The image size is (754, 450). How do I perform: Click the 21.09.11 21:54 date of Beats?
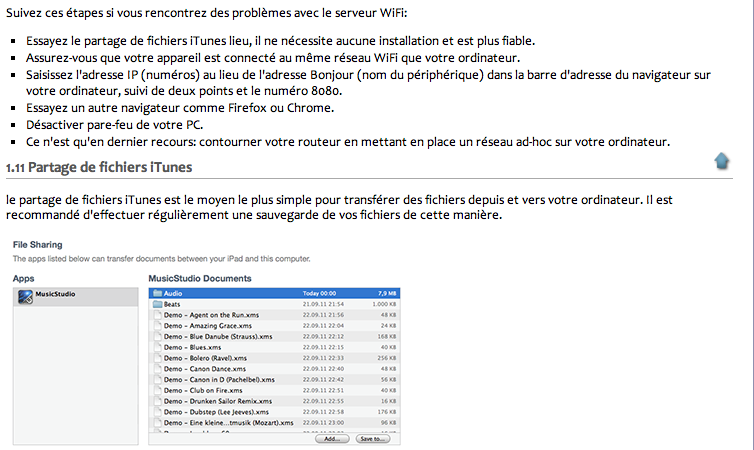pos(323,304)
